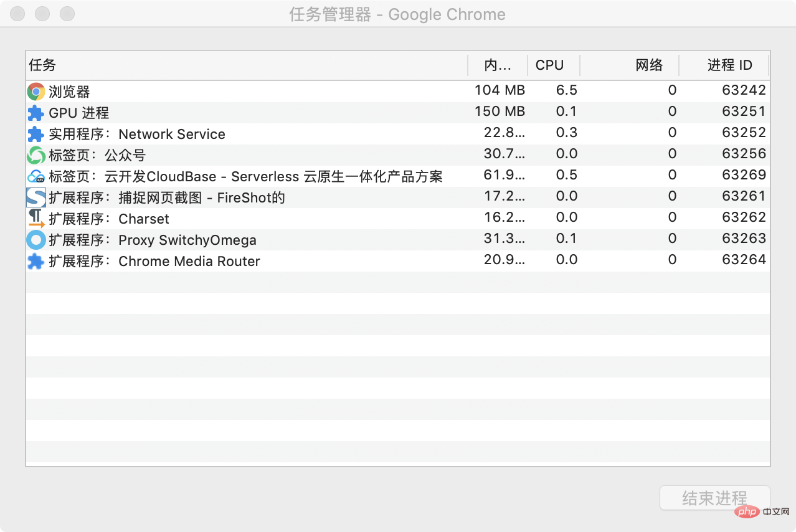Sort by the 内存 column header
Screen dimensions: 796x532
[x=498, y=65]
